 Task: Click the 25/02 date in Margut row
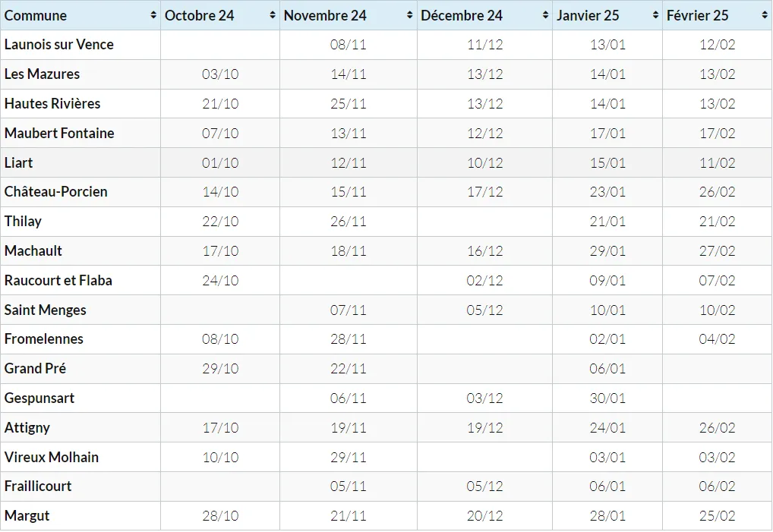click(x=717, y=516)
